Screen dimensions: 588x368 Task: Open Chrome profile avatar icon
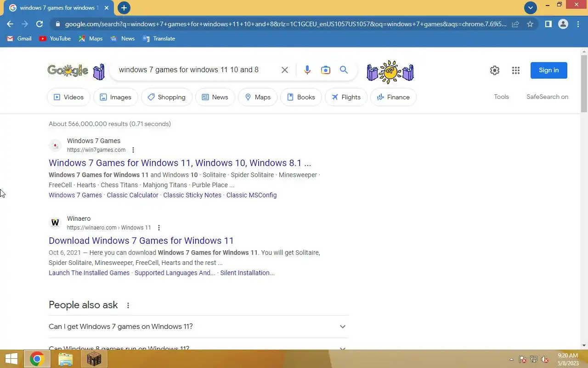click(563, 24)
